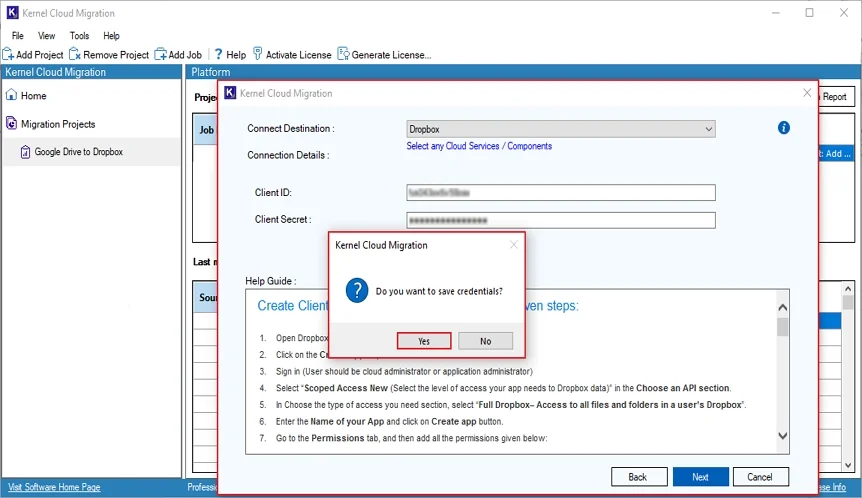Click the Remove Project toolbar icon
The image size is (862, 498).
click(75, 54)
